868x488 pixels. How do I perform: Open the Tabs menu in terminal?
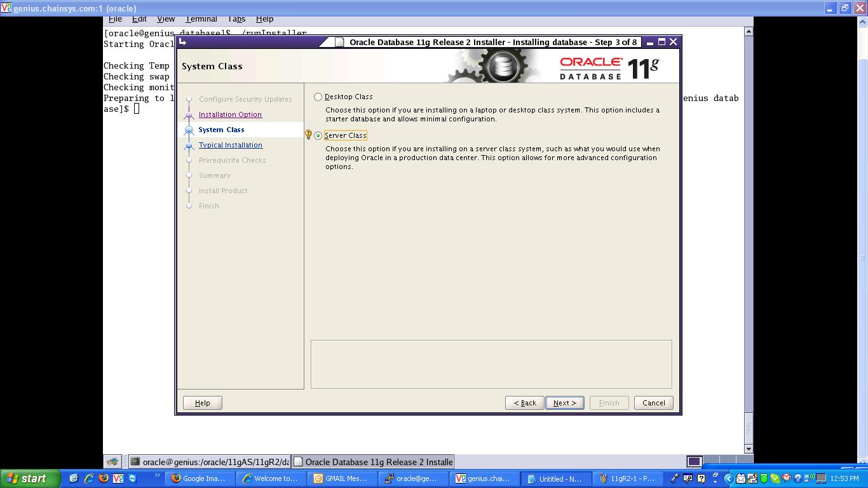point(236,19)
